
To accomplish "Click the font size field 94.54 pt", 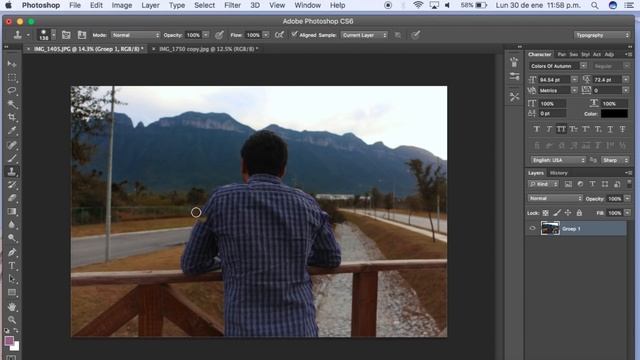I will pos(553,80).
